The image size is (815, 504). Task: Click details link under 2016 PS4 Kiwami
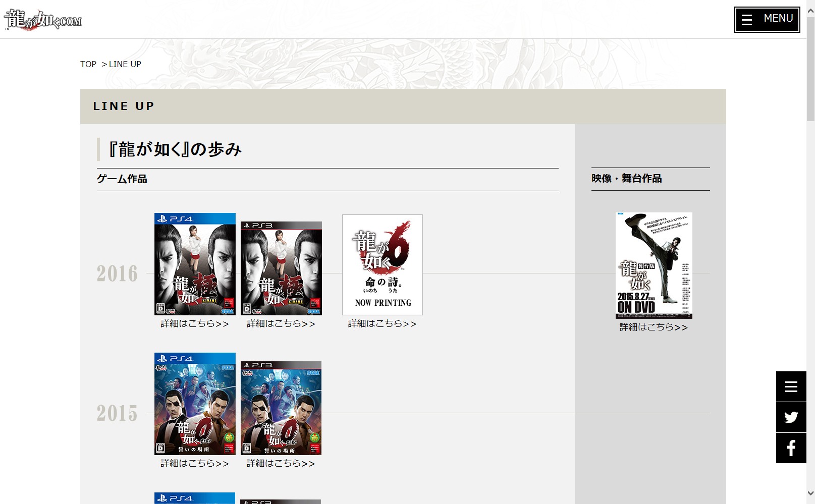coord(195,323)
